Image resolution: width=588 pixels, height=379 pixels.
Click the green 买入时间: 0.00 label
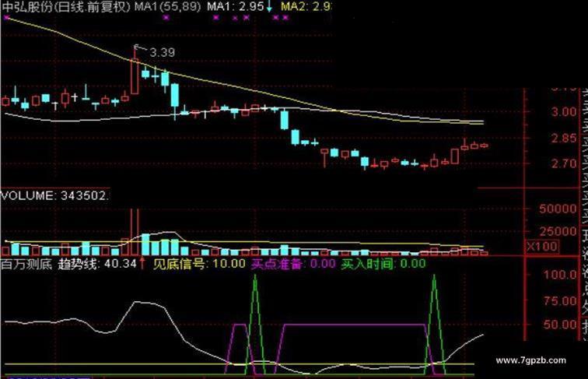click(383, 264)
